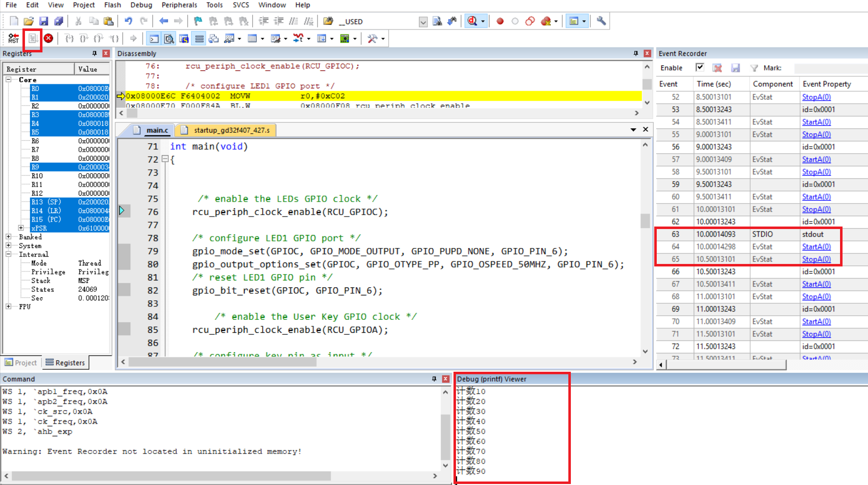Click the Step over icon

click(x=84, y=38)
